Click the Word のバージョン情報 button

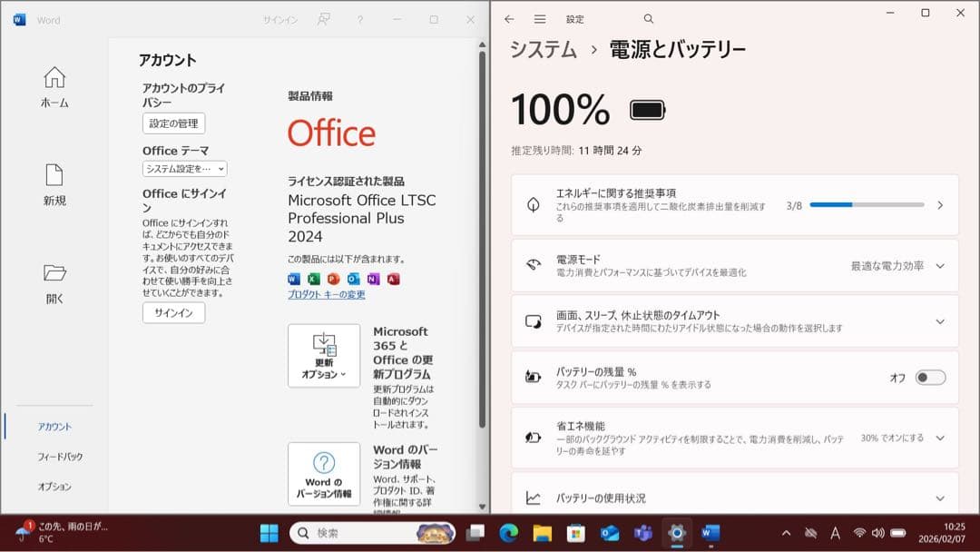(x=324, y=474)
